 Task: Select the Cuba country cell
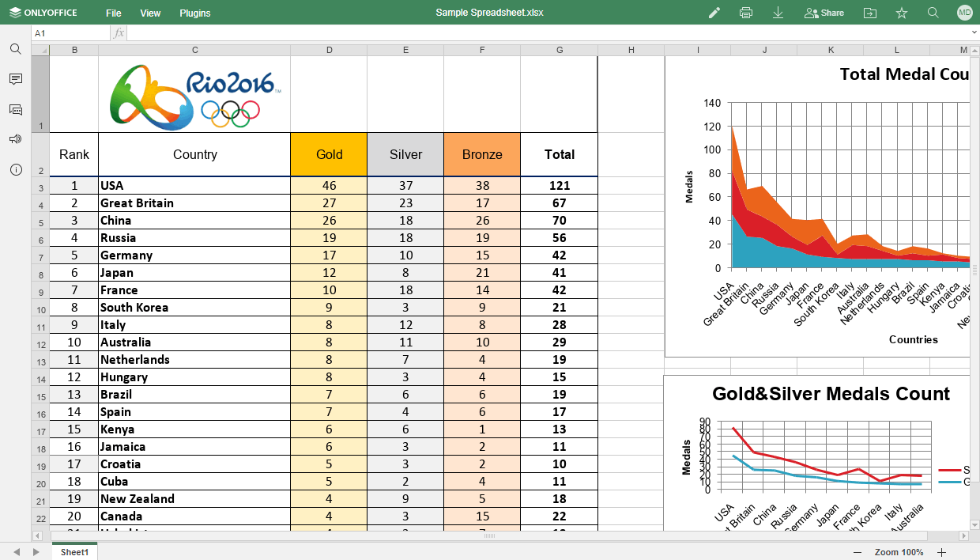tap(194, 482)
